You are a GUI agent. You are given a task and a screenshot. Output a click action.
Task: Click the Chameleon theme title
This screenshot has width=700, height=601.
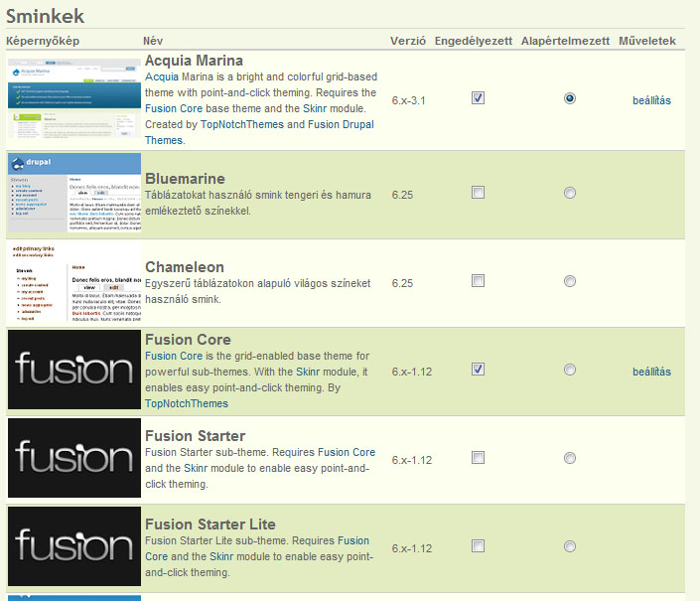[185, 267]
